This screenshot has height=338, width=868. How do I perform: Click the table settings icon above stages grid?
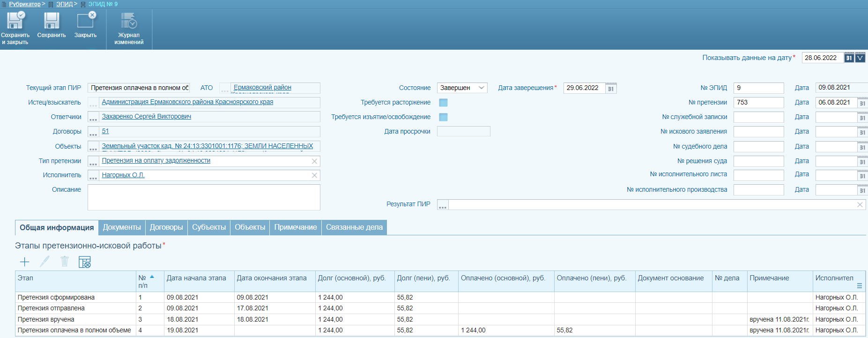pos(85,262)
